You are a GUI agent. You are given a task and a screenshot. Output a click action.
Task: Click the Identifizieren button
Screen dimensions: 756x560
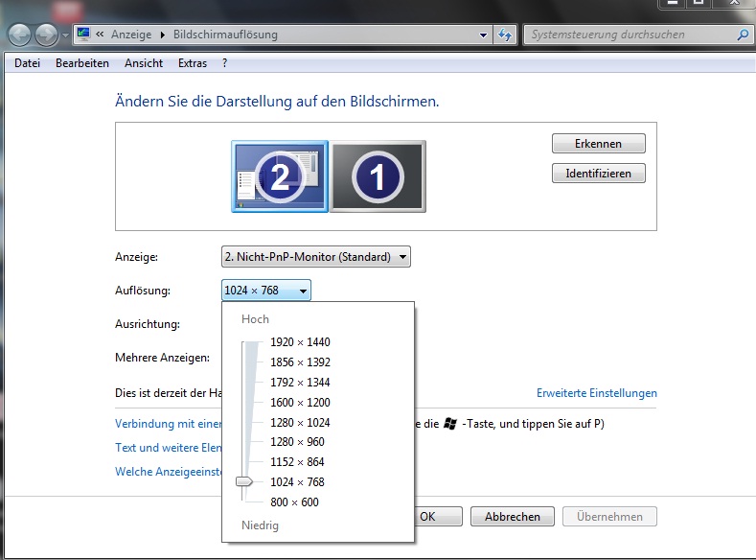click(x=598, y=174)
